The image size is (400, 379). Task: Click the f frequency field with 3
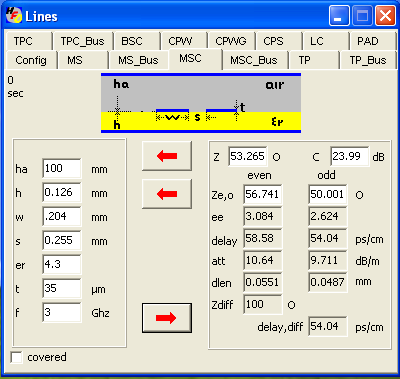(x=62, y=312)
